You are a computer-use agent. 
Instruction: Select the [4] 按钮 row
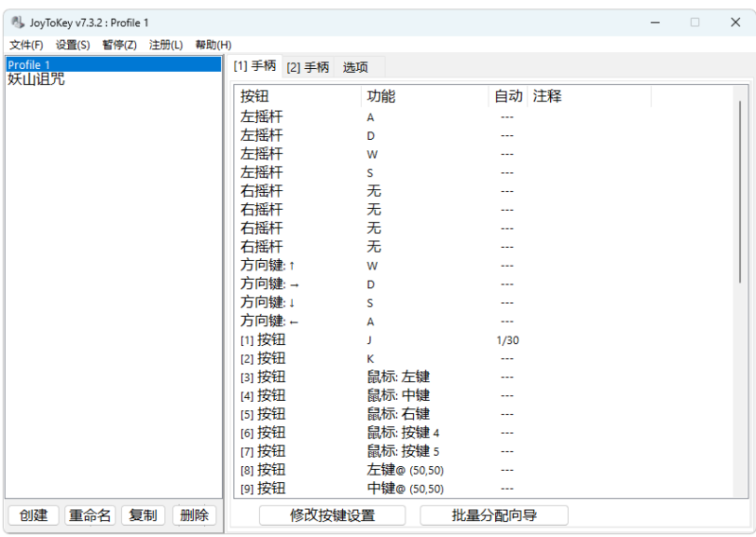pos(484,395)
